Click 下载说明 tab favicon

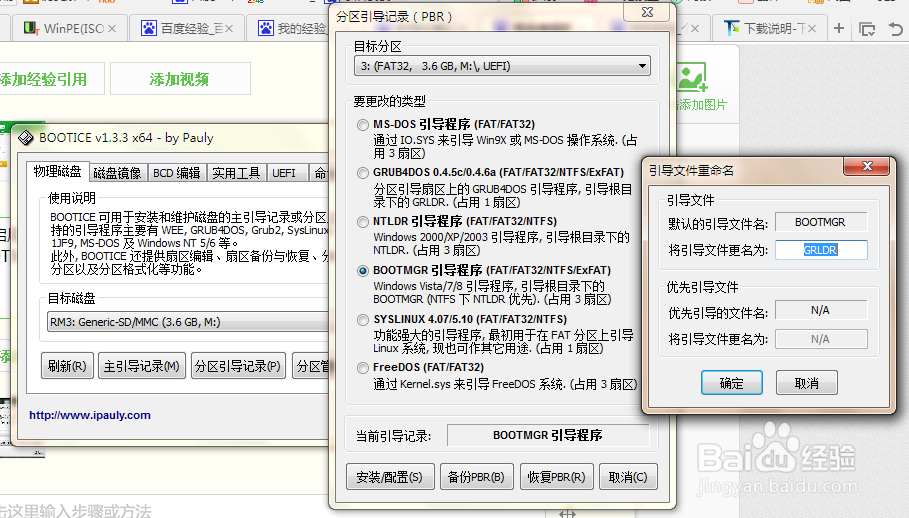click(732, 28)
